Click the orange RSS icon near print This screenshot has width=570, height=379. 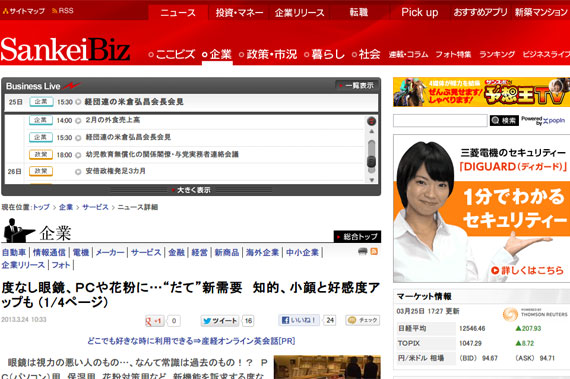point(374,251)
